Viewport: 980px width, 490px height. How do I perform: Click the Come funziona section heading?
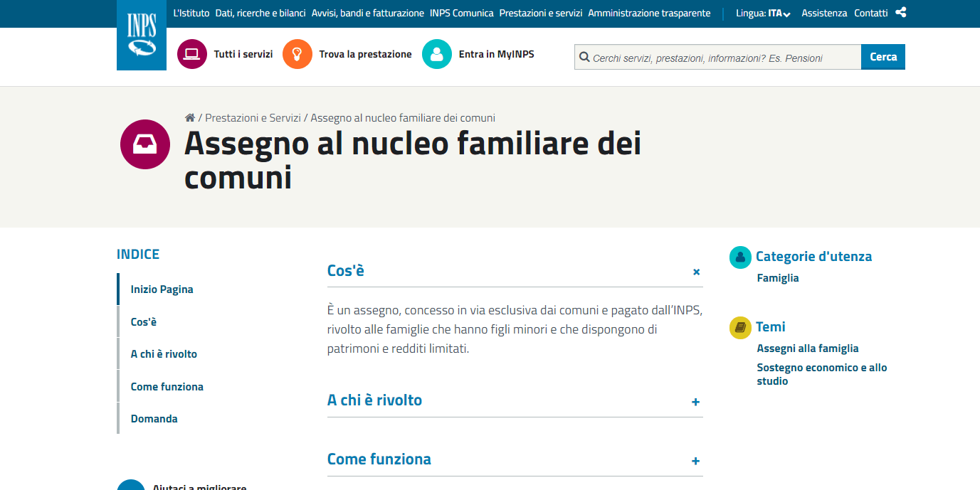(x=379, y=459)
